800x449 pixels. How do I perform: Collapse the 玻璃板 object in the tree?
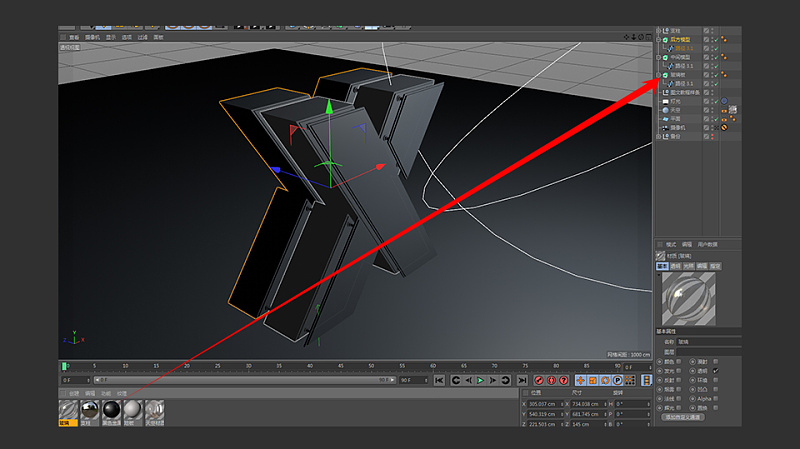click(658, 75)
